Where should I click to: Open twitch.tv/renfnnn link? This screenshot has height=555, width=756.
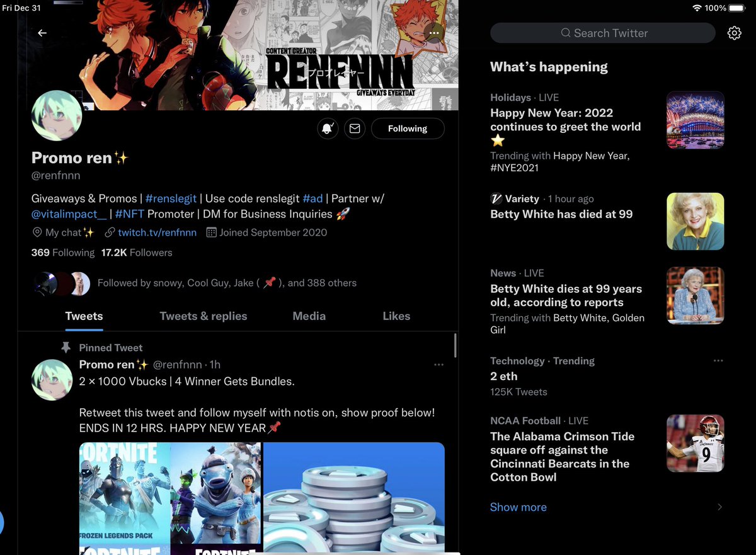click(157, 232)
